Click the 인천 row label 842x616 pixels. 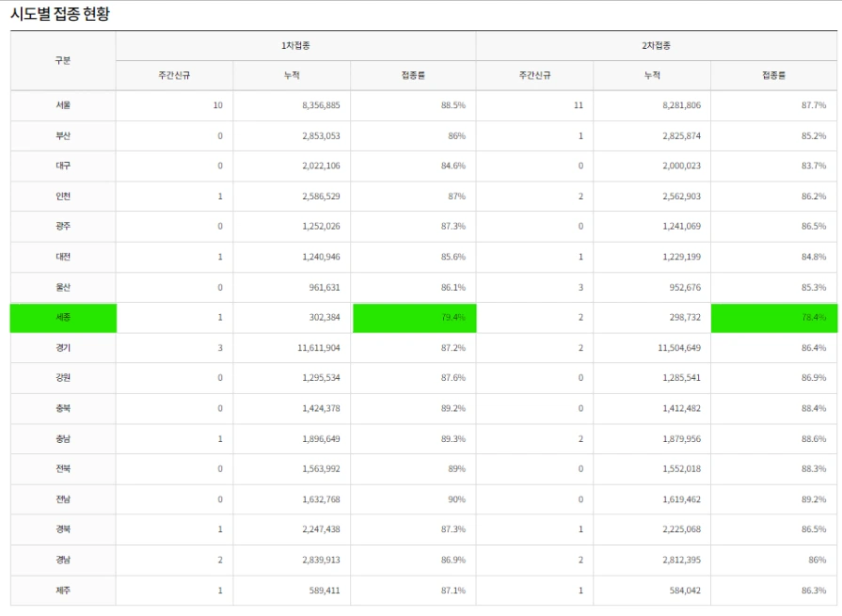pyautogui.click(x=63, y=197)
